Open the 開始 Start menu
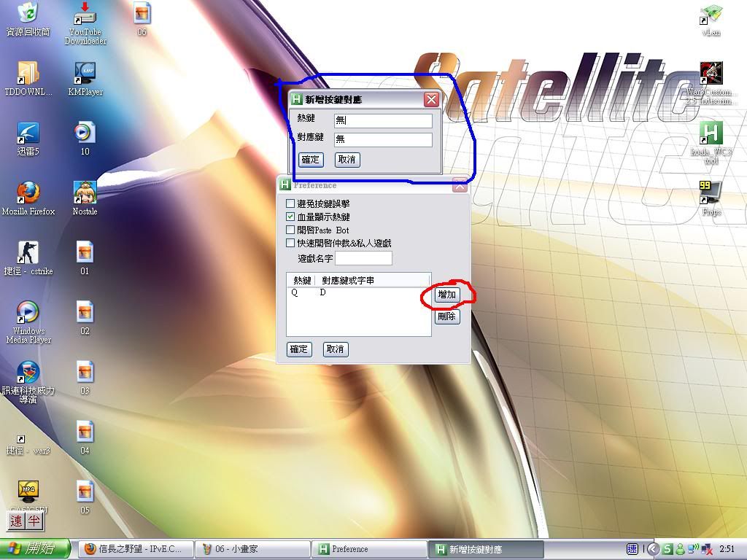 pos(35,549)
